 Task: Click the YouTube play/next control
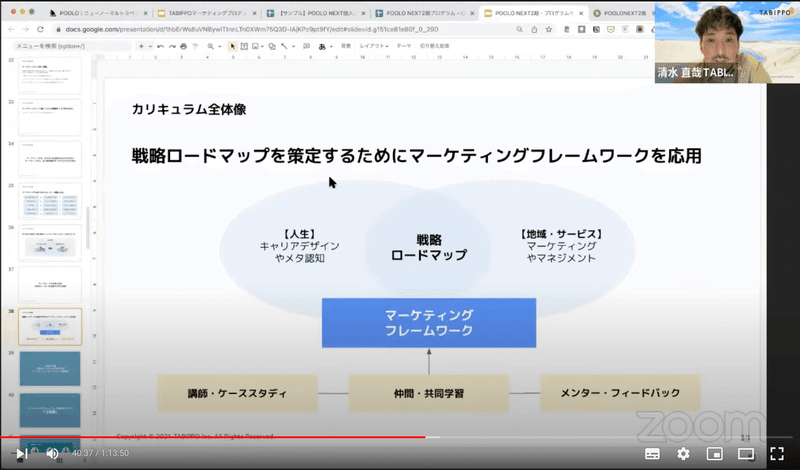tap(21, 453)
